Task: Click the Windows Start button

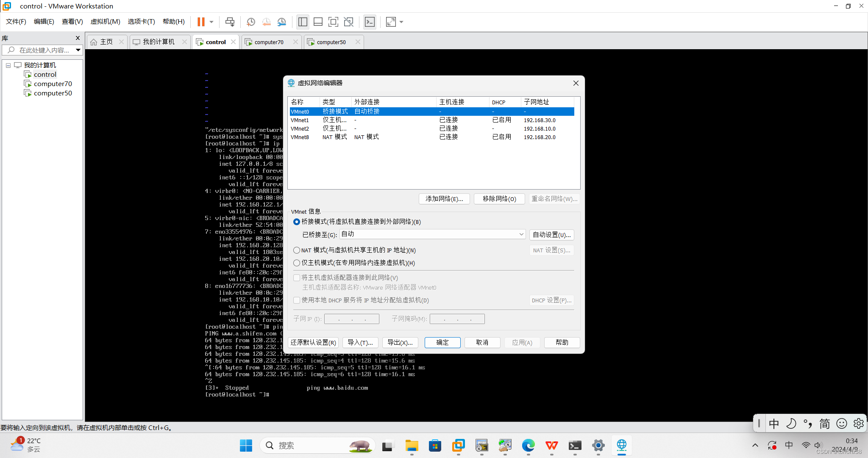Action: tap(246, 445)
